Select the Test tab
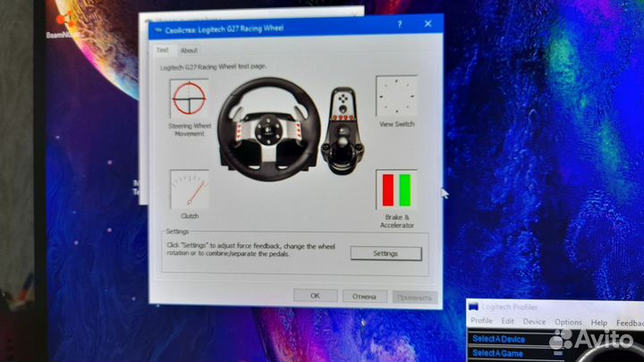Viewport: 644px width, 362px height. pos(162,50)
